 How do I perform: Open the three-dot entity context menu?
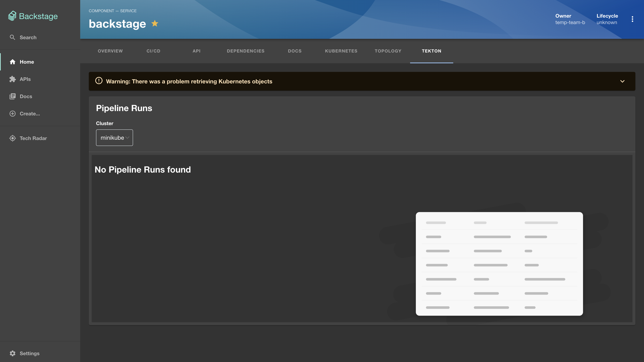(632, 19)
